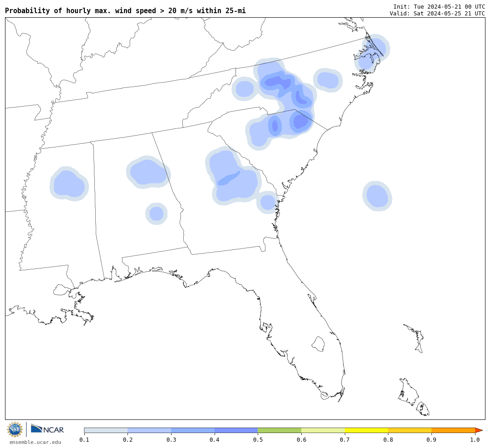
Task: Click the 0.7–0.8 yellow colorbar segment
Action: click(367, 430)
